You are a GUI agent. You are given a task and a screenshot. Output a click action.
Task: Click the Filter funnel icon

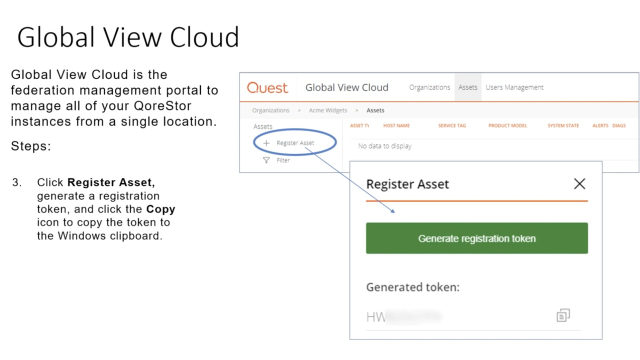266,160
